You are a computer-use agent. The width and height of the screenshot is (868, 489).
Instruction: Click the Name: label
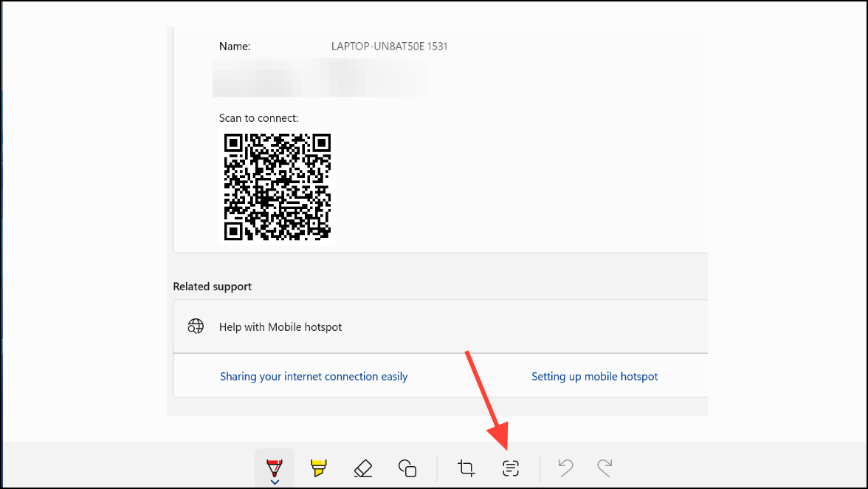coord(235,47)
